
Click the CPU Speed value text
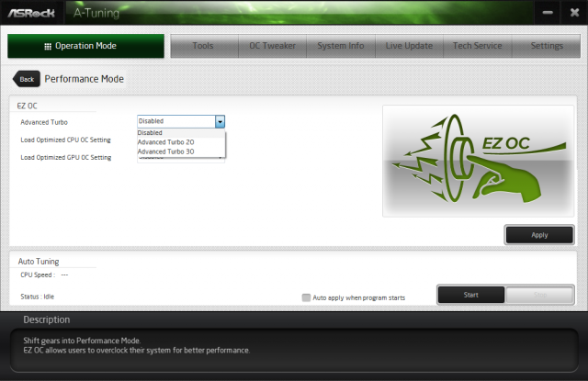click(x=64, y=275)
